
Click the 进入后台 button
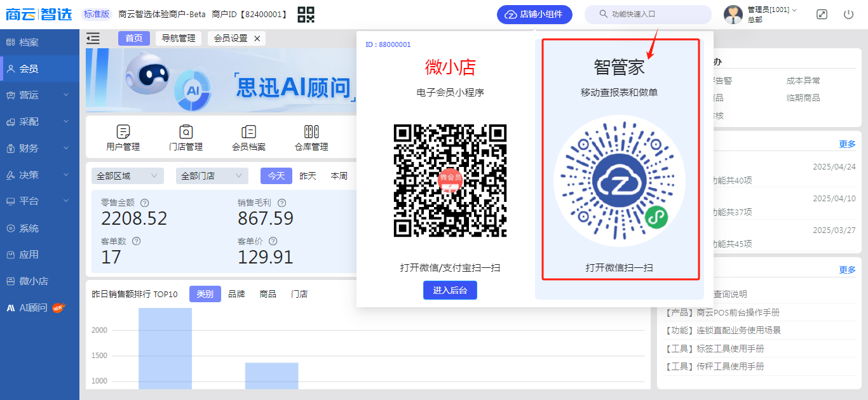[x=450, y=290]
